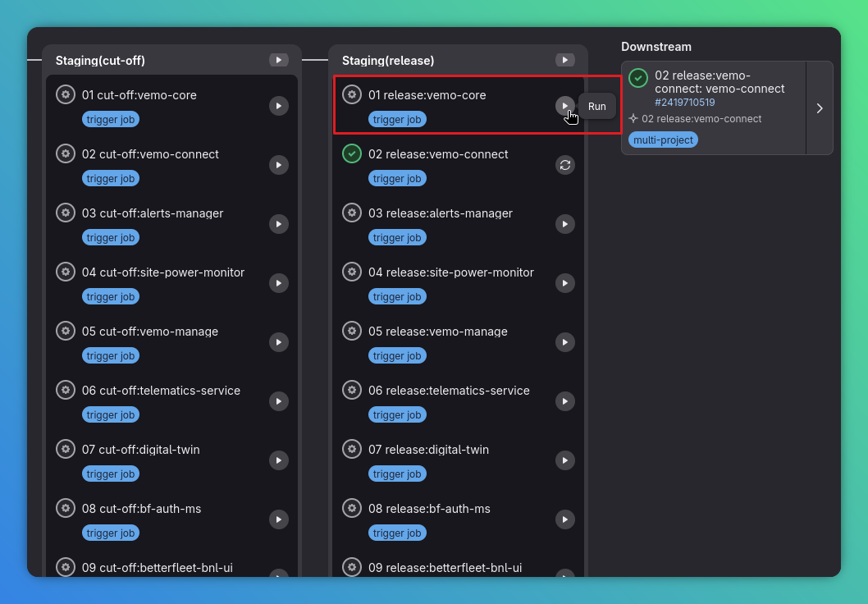Expand the downstream pipeline card chevron
868x604 pixels.
pos(819,108)
